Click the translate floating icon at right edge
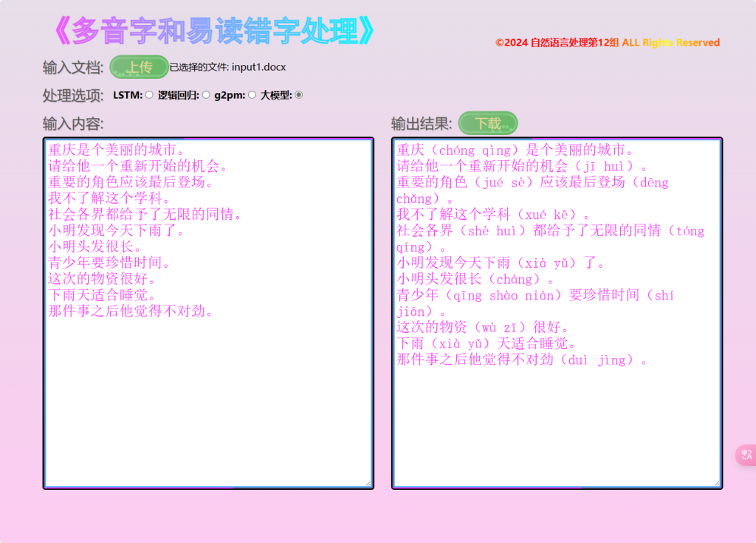 [x=746, y=455]
